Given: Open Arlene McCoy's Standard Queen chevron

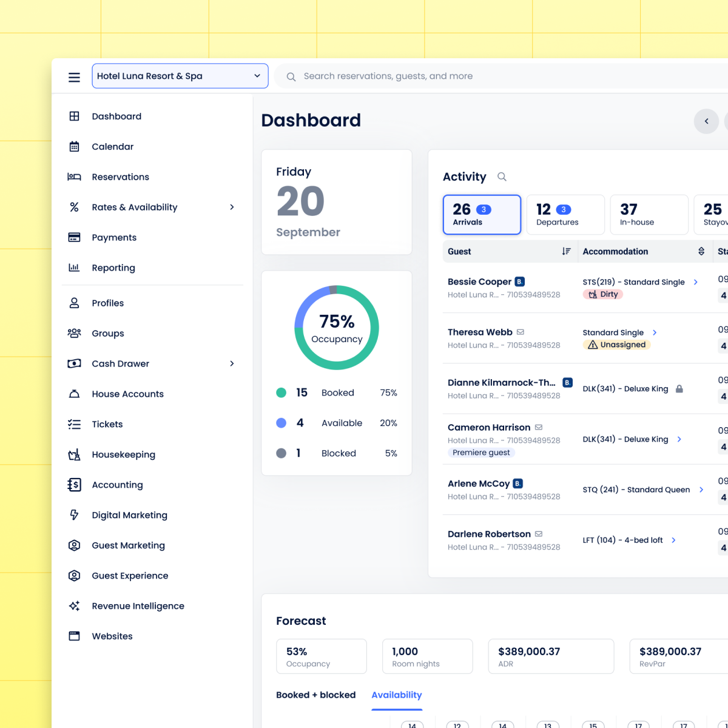Looking at the screenshot, I should (x=701, y=490).
